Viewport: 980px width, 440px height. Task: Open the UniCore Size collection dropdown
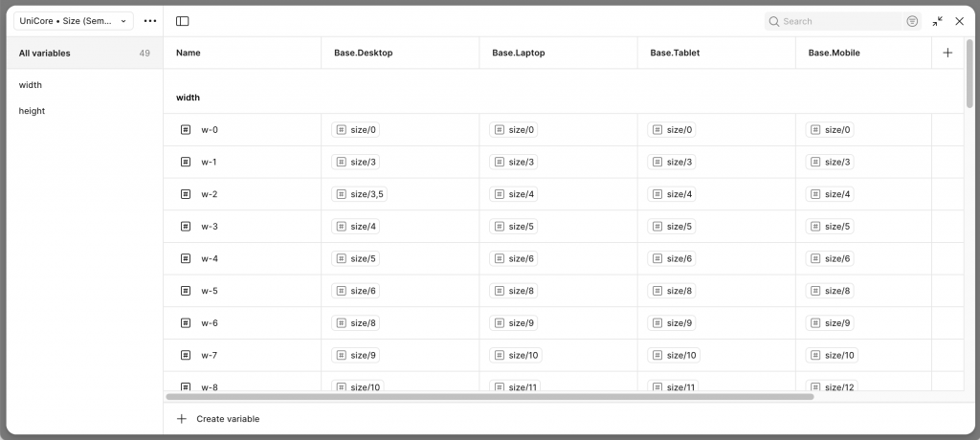pos(73,21)
